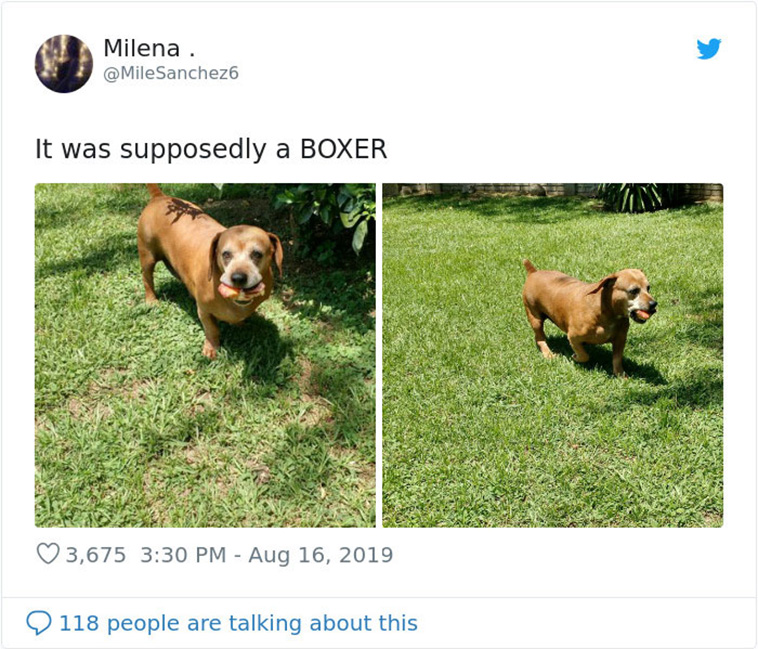Click the display name "Milena ."

pyautogui.click(x=149, y=48)
